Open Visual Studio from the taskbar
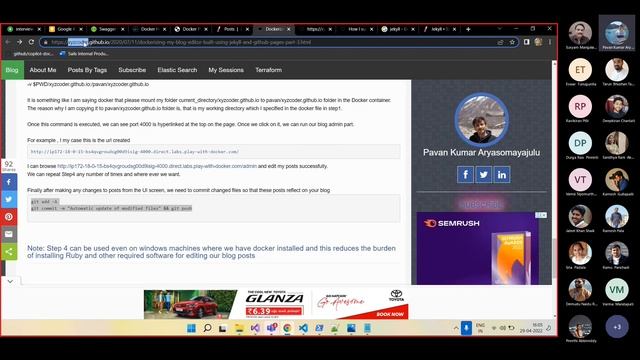 [255, 328]
